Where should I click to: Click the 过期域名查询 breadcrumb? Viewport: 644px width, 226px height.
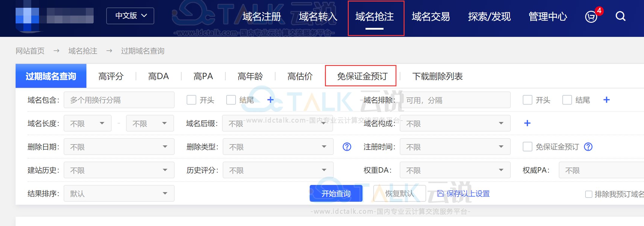pos(143,51)
